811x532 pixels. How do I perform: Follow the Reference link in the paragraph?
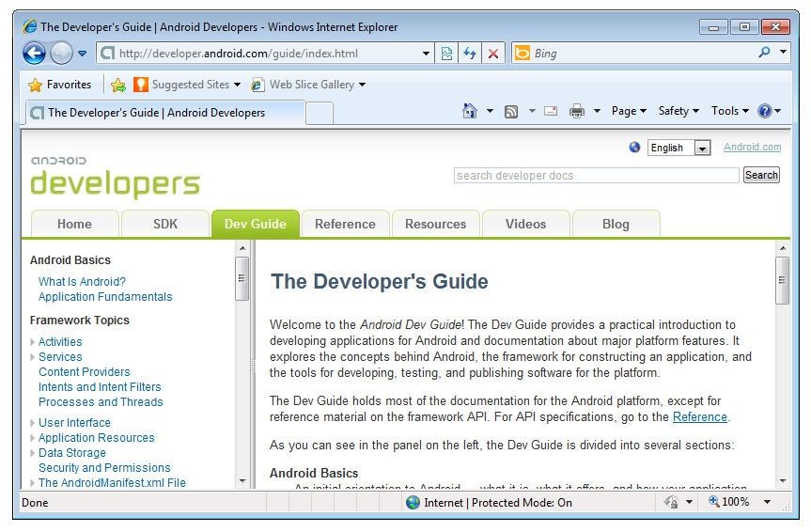point(700,417)
